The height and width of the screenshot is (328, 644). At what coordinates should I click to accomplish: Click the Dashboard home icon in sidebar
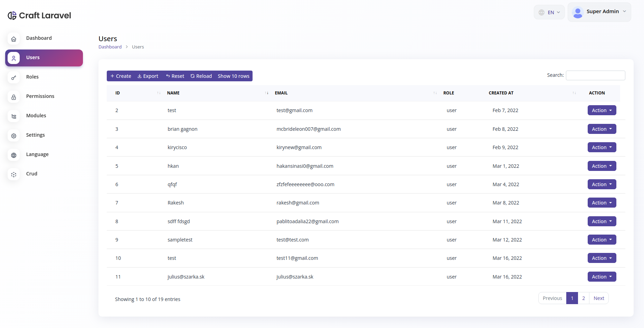pyautogui.click(x=13, y=39)
